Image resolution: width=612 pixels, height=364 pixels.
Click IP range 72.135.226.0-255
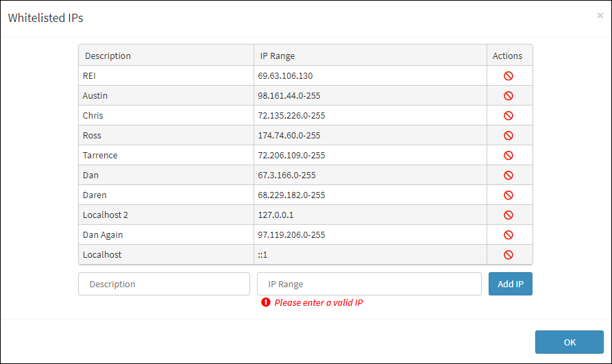pos(291,116)
